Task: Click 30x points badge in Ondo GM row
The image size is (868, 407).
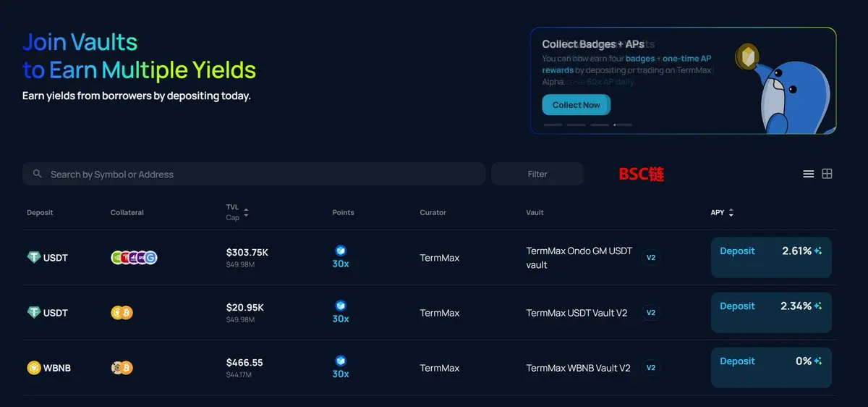Action: coord(341,257)
